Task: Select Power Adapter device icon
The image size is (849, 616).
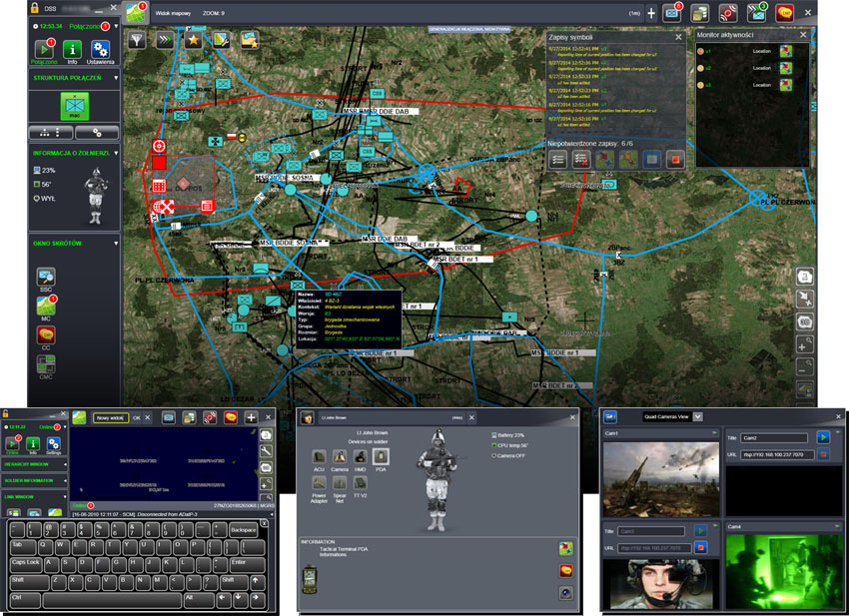Action: coord(319,483)
